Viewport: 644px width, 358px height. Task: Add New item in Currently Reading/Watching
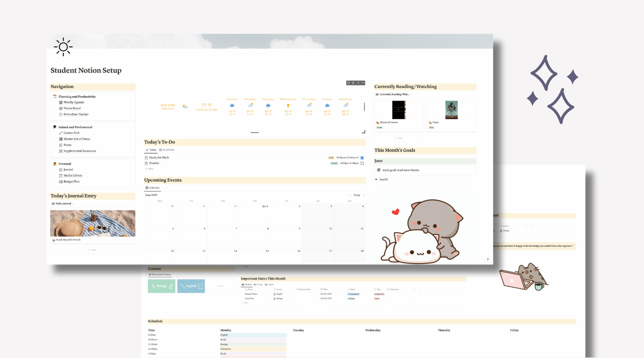399,138
